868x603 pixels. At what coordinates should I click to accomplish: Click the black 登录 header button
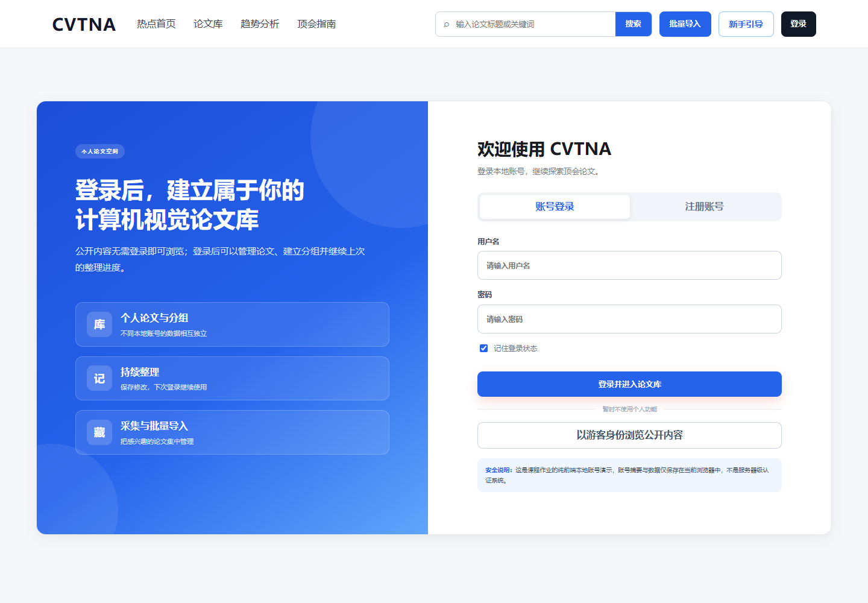point(799,24)
